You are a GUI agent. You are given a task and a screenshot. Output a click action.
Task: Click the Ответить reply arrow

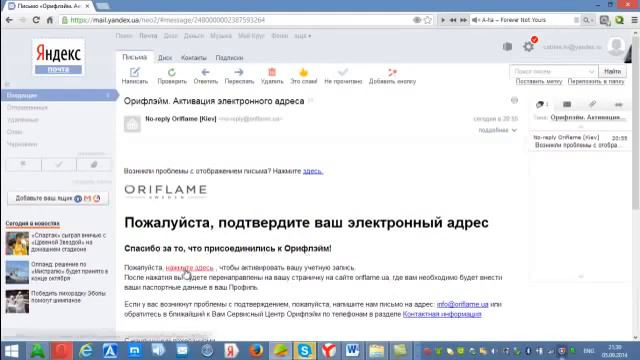pos(205,72)
